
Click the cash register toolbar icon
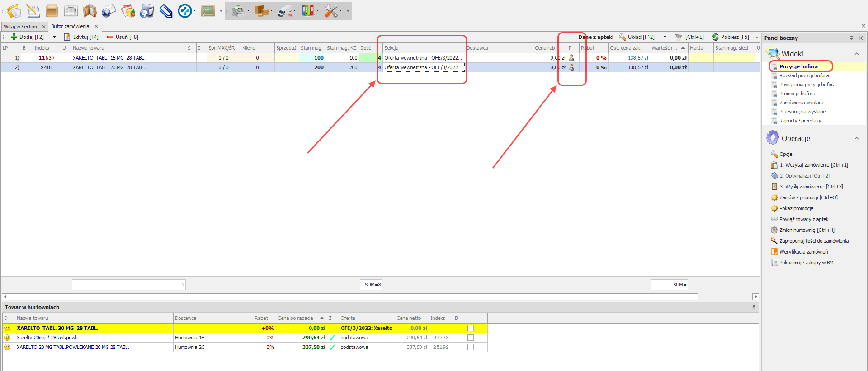[238, 11]
